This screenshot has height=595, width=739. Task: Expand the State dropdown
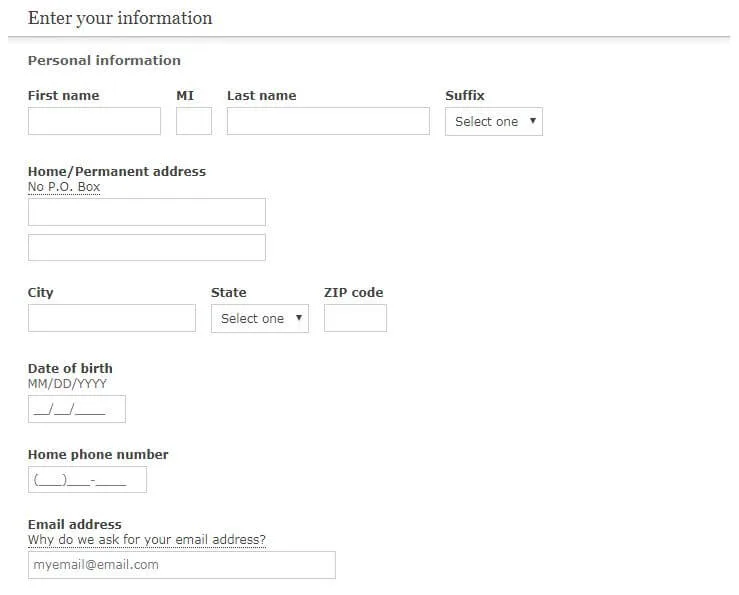[259, 319]
